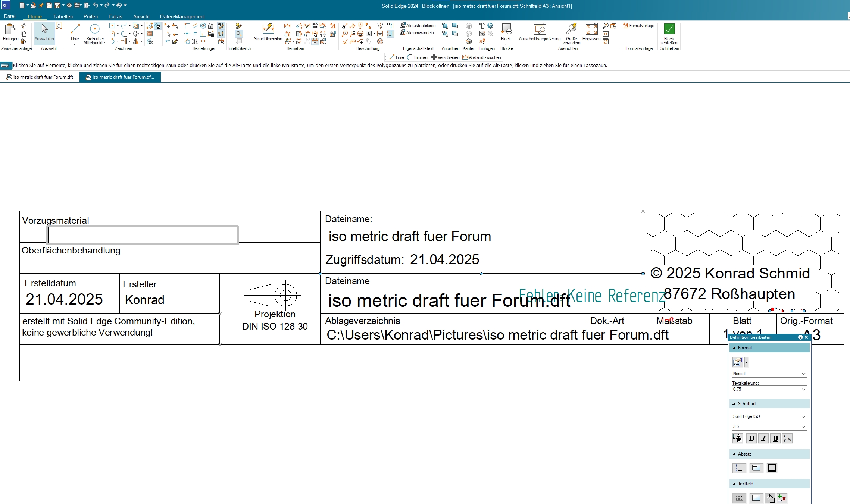Click the Verschieben command button

445,57
